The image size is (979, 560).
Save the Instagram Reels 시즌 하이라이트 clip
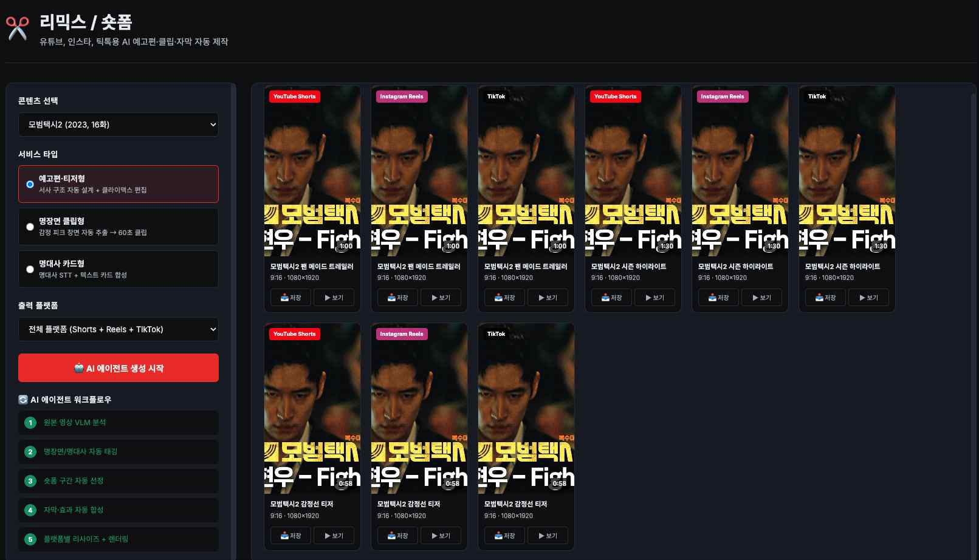[x=718, y=298]
